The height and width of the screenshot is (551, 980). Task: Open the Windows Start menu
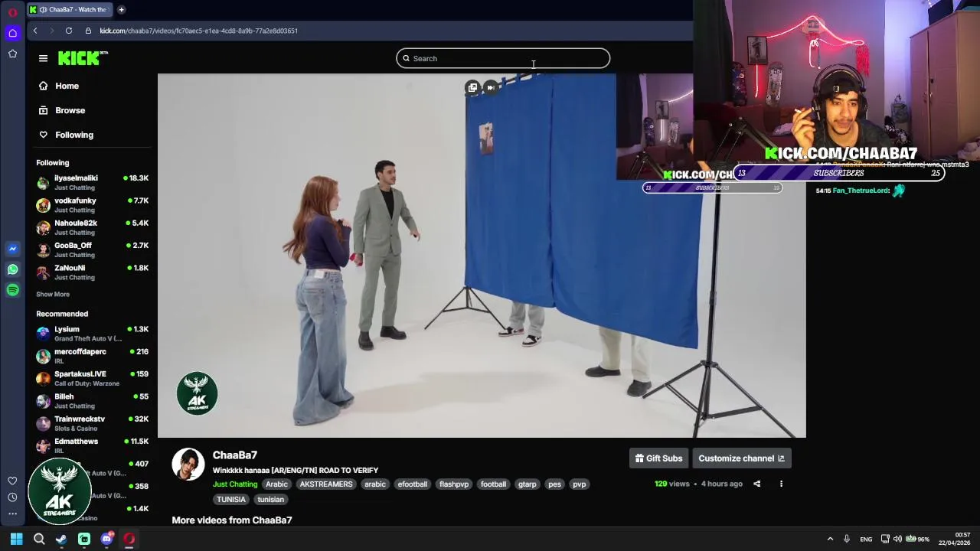(16, 539)
